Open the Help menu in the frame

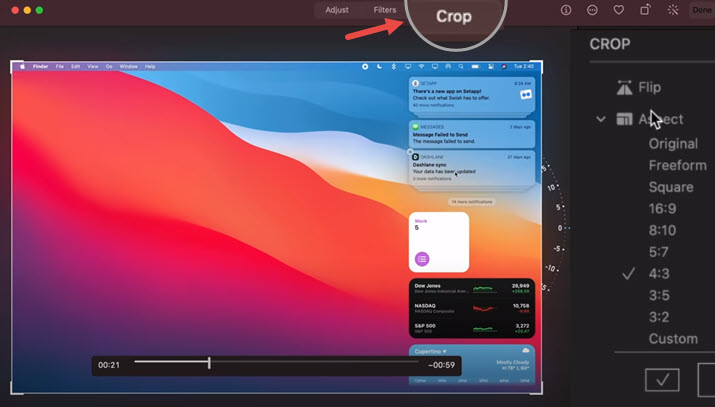coord(150,67)
